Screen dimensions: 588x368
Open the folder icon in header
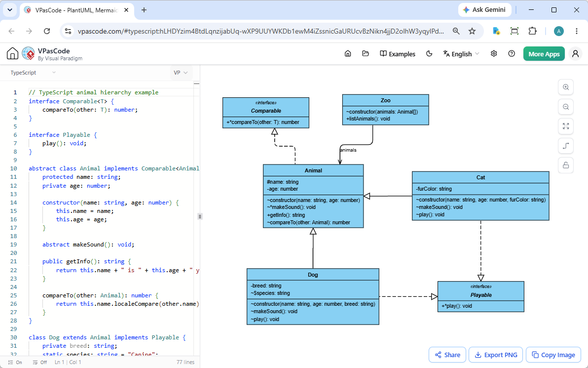(366, 54)
